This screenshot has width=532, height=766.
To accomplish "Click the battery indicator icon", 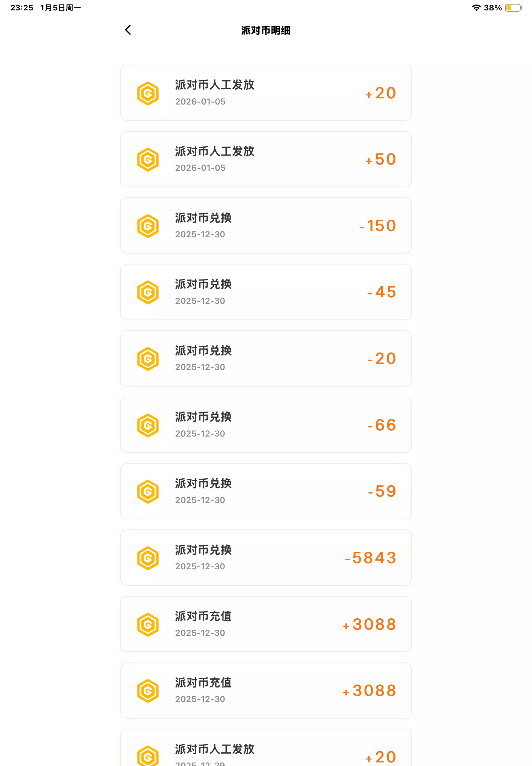I will click(x=513, y=8).
